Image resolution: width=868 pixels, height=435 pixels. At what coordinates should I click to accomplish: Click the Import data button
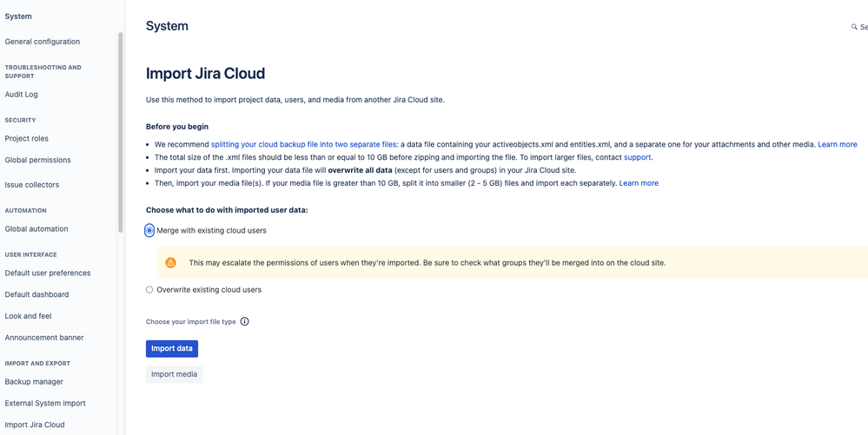tap(172, 349)
